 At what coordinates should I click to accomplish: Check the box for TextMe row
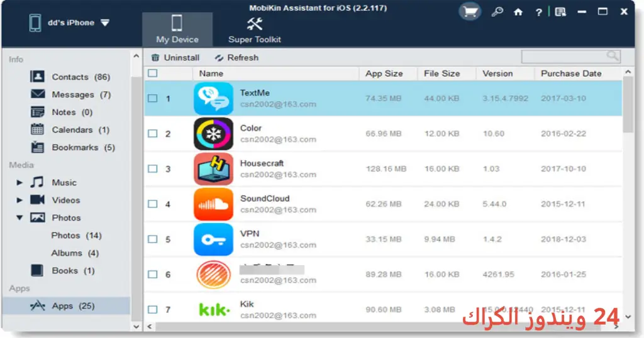(153, 99)
